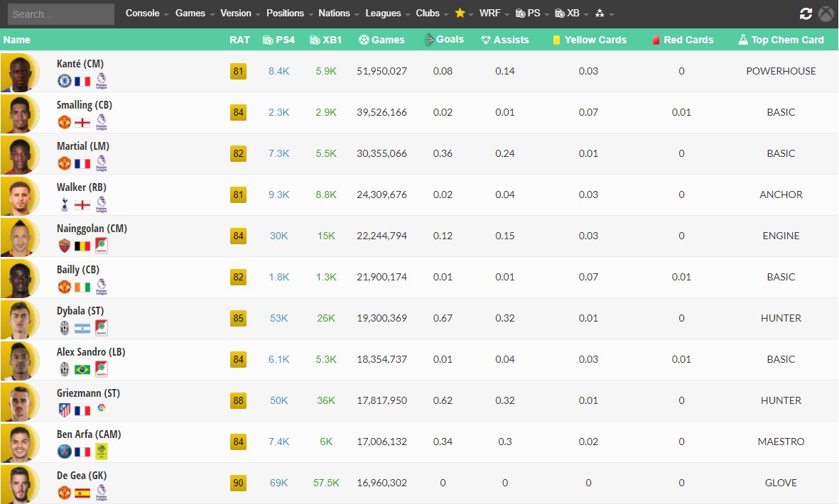Click Walker's Tottenham club badge
Image resolution: width=839 pixels, height=504 pixels.
coord(64,204)
